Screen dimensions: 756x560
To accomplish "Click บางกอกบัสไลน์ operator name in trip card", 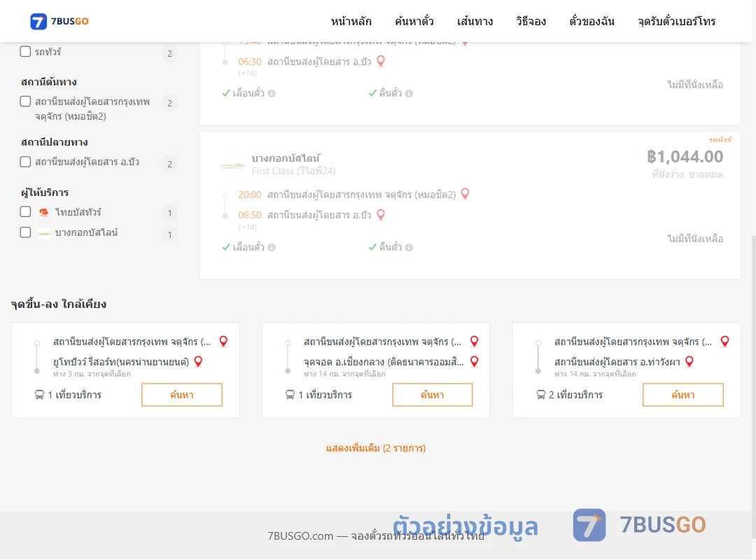I will pyautogui.click(x=286, y=158).
